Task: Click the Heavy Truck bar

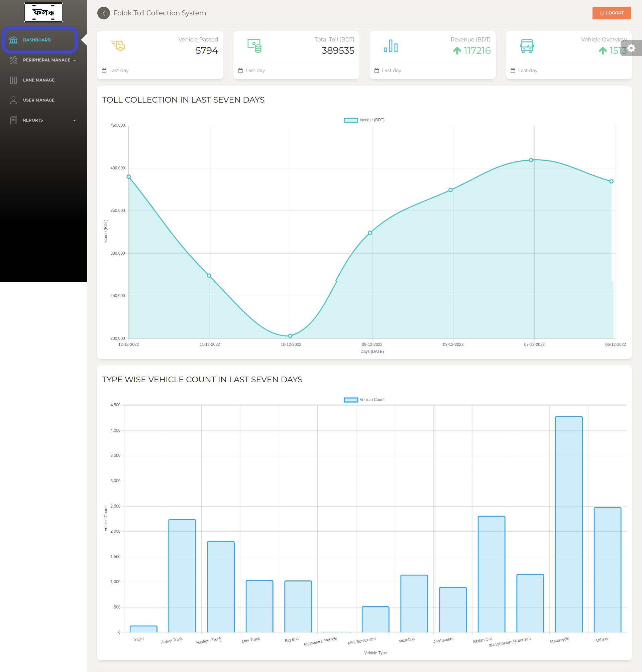Action: [x=182, y=575]
